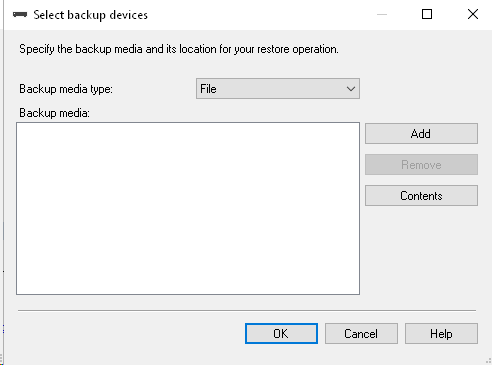Confirm the selection with OK
The height and width of the screenshot is (365, 492).
281,333
